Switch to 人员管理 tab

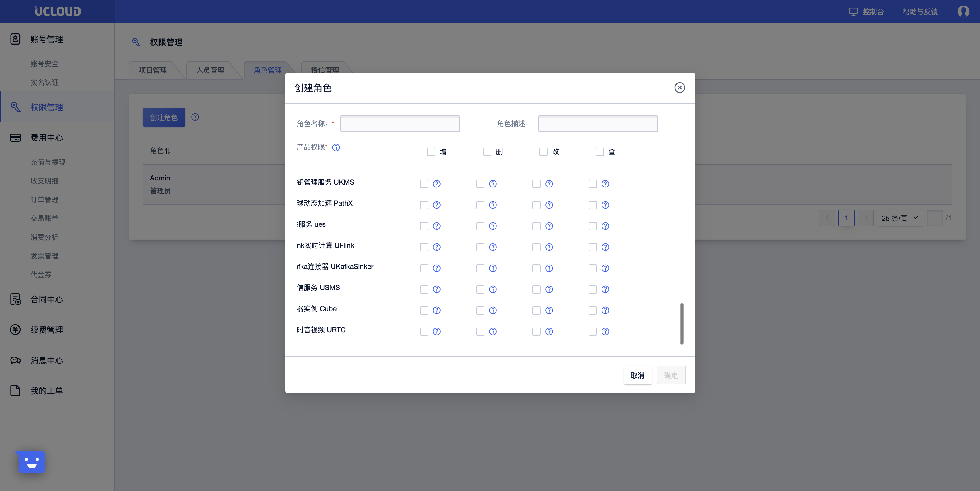coord(210,70)
